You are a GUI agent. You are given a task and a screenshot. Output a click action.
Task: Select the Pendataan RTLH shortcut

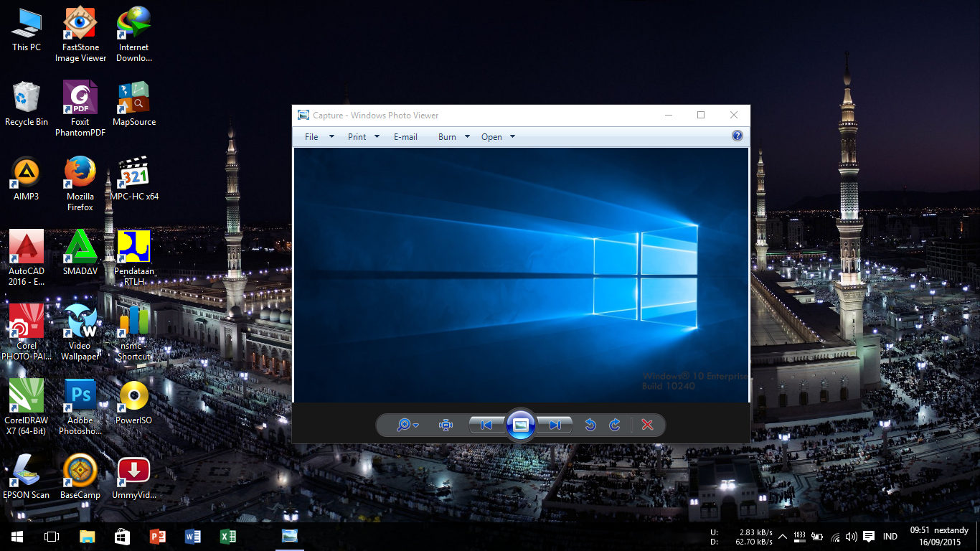[134, 258]
